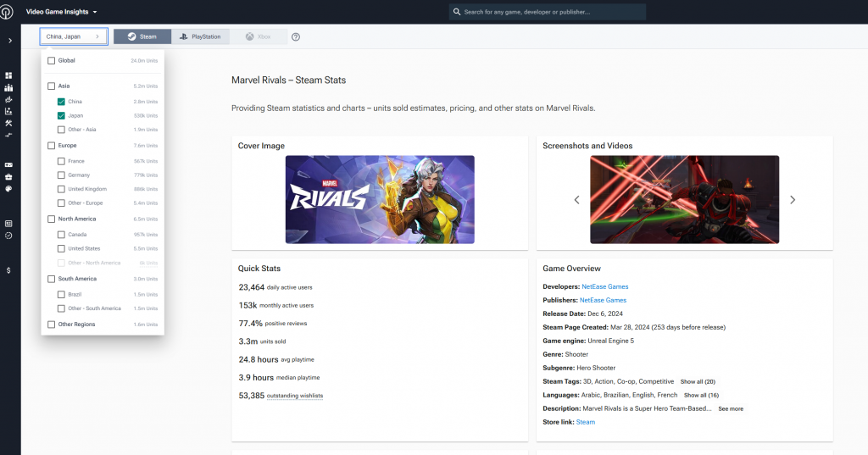Image resolution: width=868 pixels, height=455 pixels.
Task: Select the Steam platform tab
Action: tap(142, 36)
